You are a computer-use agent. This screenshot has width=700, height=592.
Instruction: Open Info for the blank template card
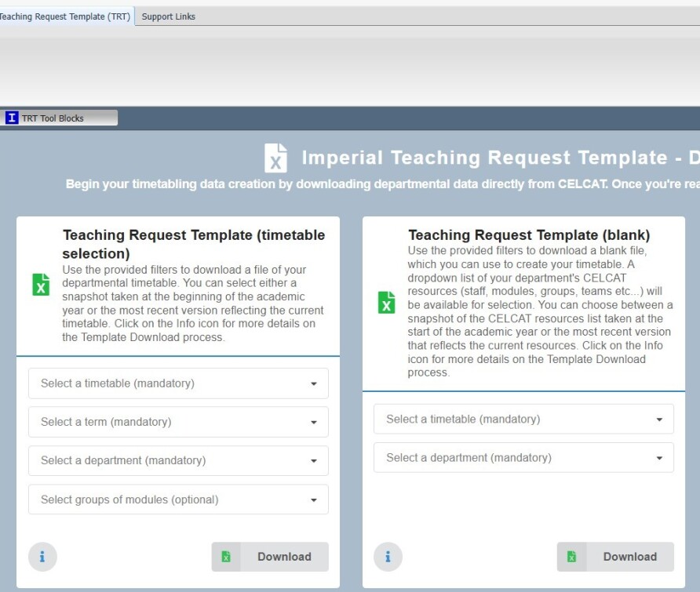point(388,557)
